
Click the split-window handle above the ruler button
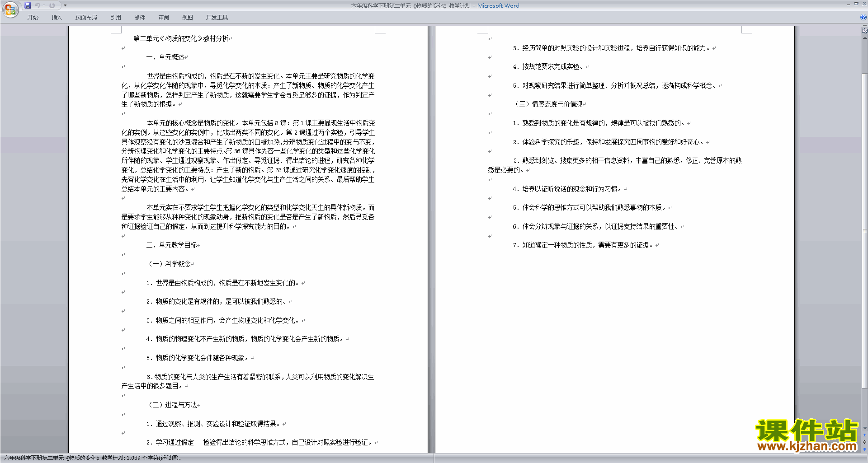(x=865, y=25)
